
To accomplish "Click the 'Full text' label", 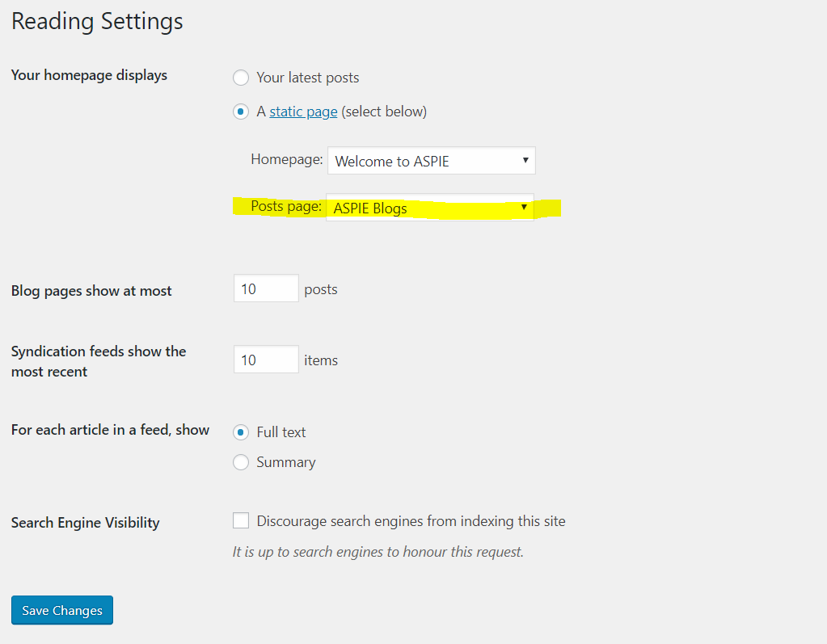I will pos(281,432).
